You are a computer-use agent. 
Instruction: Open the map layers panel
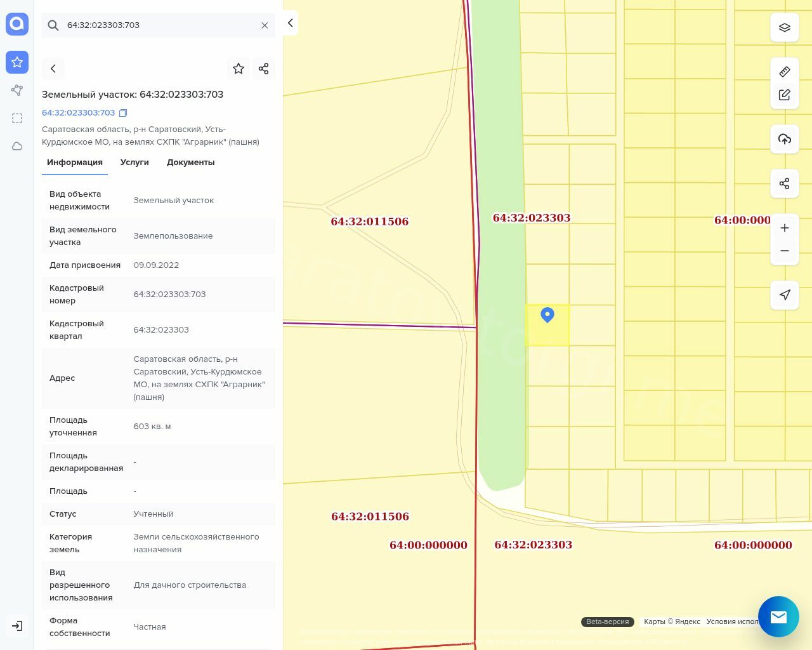pyautogui.click(x=784, y=27)
